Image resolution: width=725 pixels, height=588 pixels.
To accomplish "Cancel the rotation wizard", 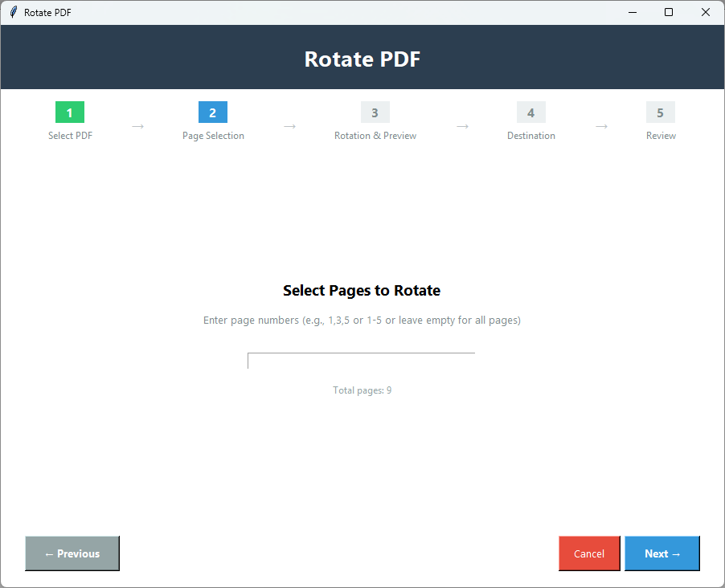I will [589, 553].
